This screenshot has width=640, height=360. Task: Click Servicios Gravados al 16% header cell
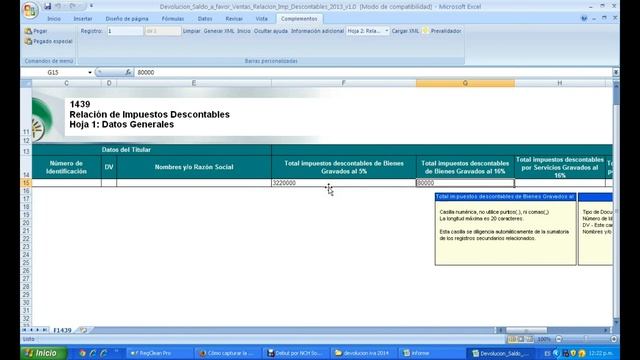pos(560,167)
